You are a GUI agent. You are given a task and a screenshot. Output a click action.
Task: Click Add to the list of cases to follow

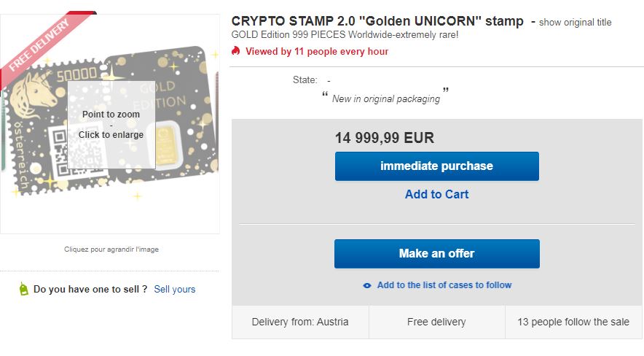coord(444,285)
